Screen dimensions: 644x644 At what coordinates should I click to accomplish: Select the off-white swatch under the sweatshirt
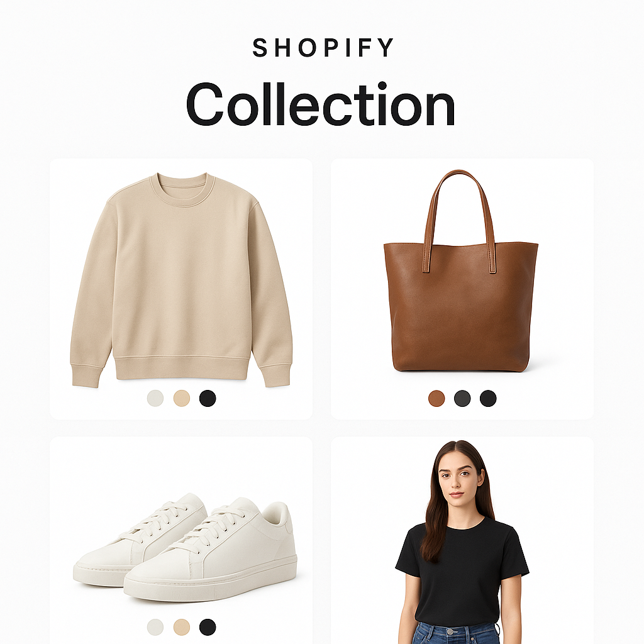tap(155, 398)
